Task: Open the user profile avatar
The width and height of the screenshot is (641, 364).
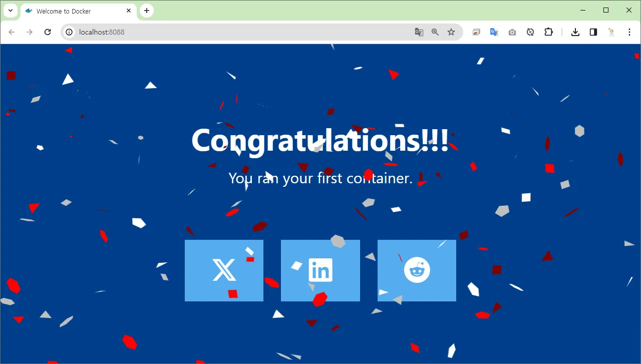Action: click(x=611, y=32)
